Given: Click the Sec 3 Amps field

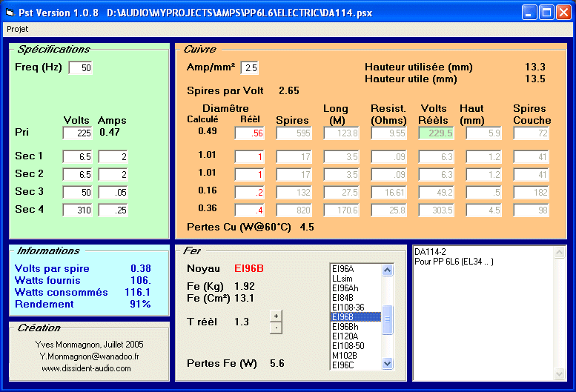Looking at the screenshot, I should [113, 193].
